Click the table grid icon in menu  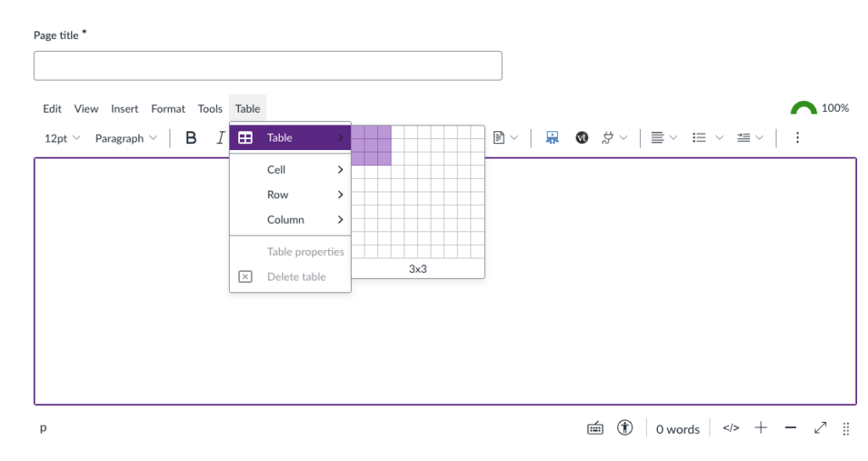pos(245,138)
